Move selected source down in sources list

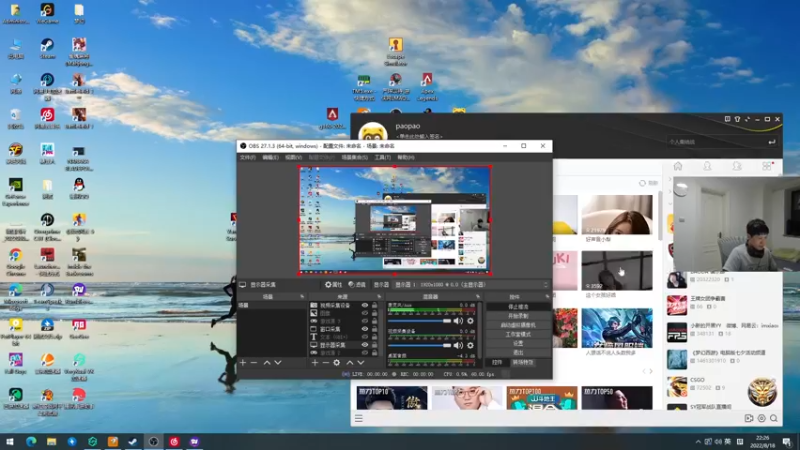click(x=361, y=363)
